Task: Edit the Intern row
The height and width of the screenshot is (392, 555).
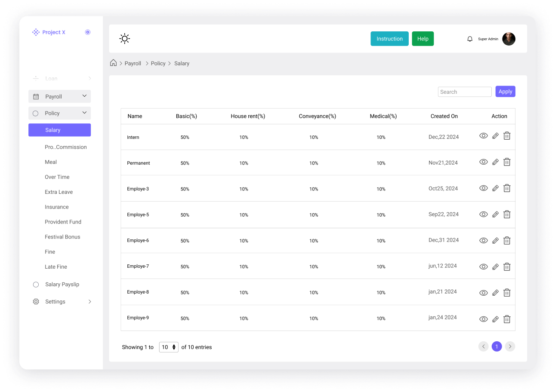Action: (x=495, y=136)
